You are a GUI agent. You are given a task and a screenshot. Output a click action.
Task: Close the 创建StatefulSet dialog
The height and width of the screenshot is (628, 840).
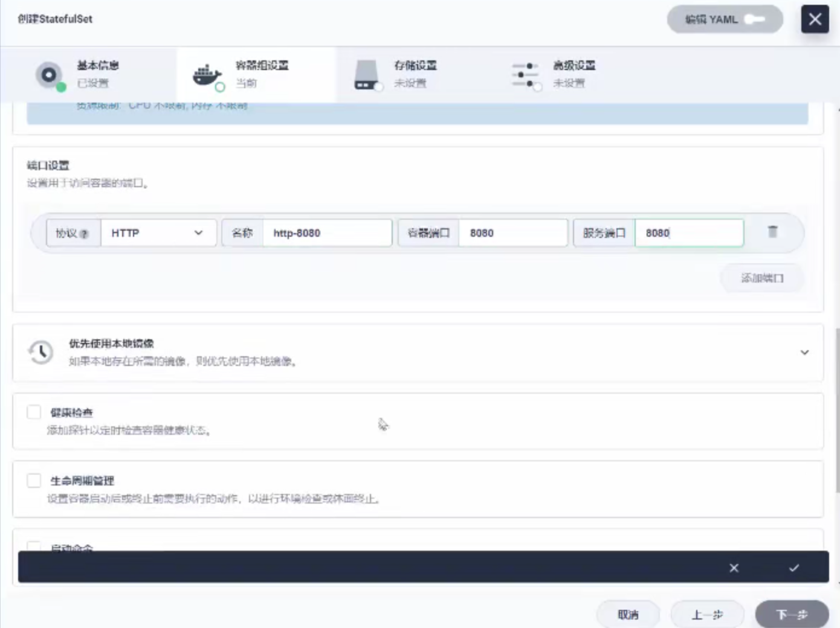815,19
